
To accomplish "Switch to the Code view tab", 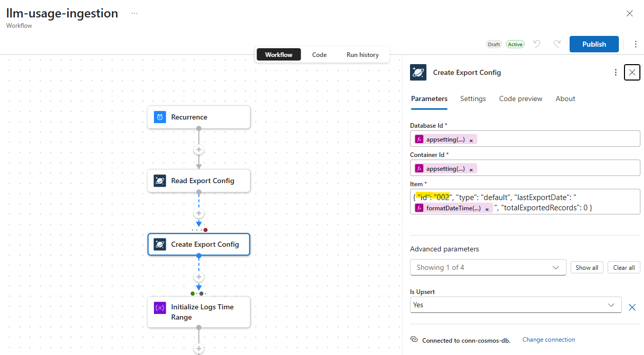I will click(x=319, y=54).
